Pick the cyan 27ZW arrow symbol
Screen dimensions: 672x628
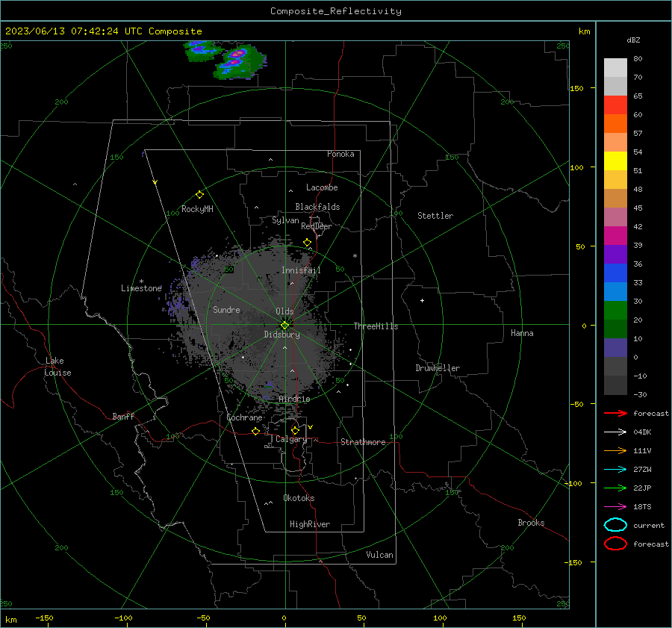615,470
